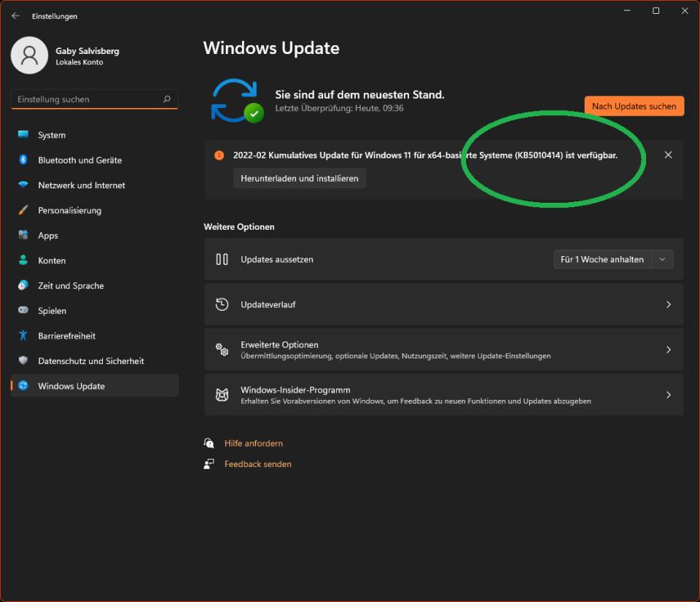The width and height of the screenshot is (700, 602).
Task: Click the Windows Update sidebar sync icon
Action: coord(23,385)
